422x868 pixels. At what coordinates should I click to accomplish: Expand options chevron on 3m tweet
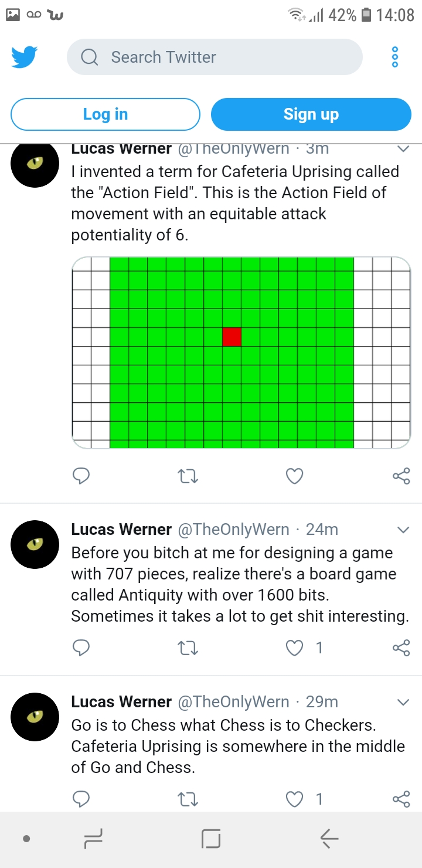click(403, 149)
